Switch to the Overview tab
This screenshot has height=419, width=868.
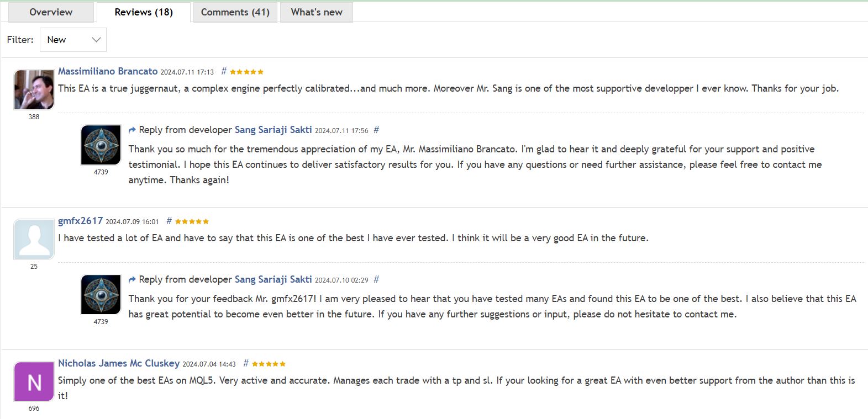[50, 12]
